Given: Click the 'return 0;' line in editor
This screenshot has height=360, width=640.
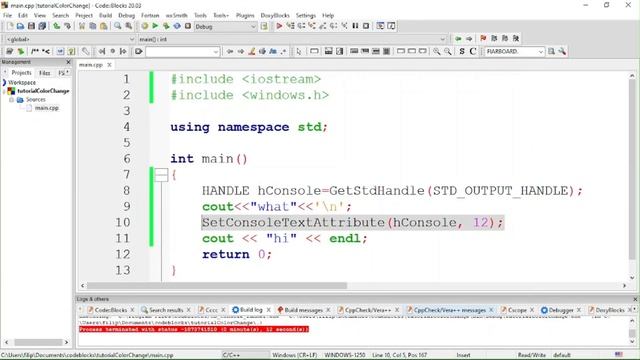Looking at the screenshot, I should pos(237,254).
